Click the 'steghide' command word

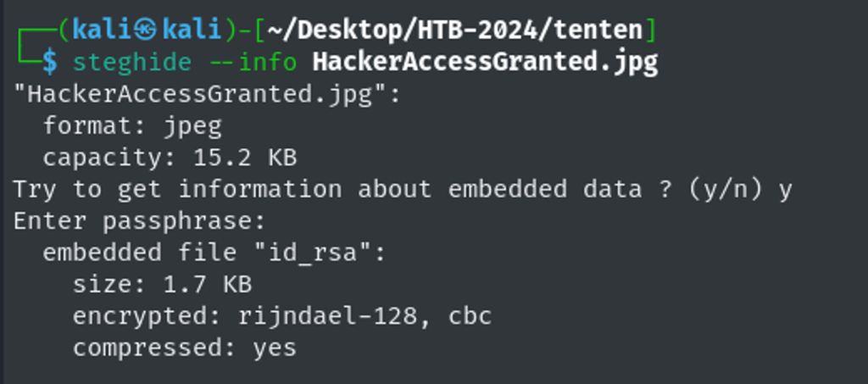117,62
